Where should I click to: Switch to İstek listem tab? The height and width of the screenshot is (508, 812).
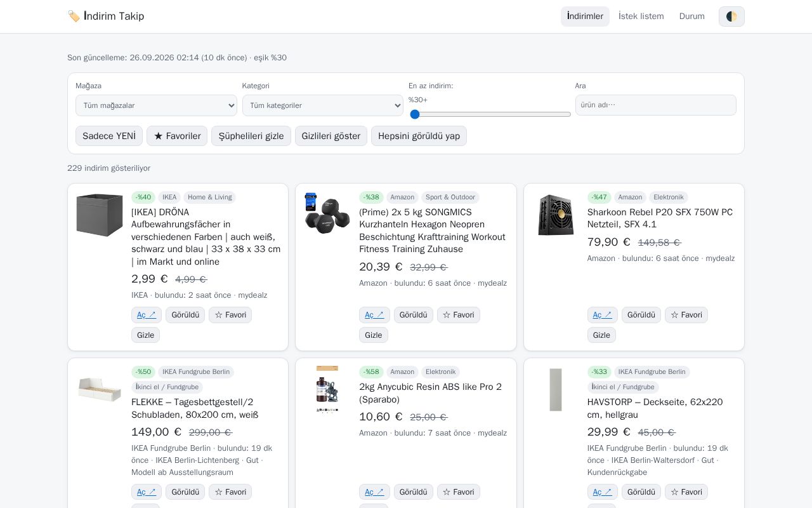(641, 17)
